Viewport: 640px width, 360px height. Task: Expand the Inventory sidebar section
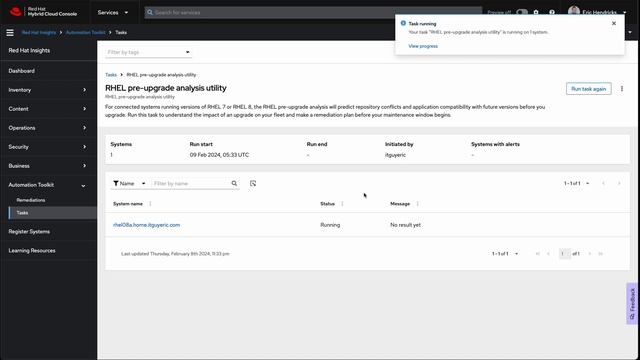[48, 90]
